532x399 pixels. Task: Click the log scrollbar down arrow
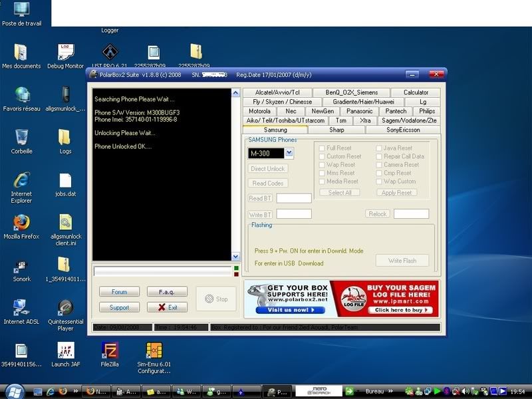click(235, 257)
